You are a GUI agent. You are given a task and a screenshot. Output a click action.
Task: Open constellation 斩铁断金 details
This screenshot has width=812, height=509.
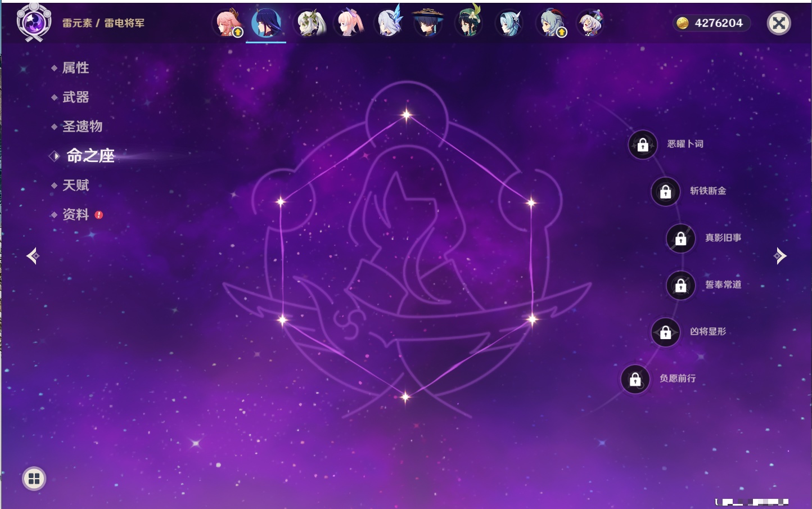tap(708, 191)
